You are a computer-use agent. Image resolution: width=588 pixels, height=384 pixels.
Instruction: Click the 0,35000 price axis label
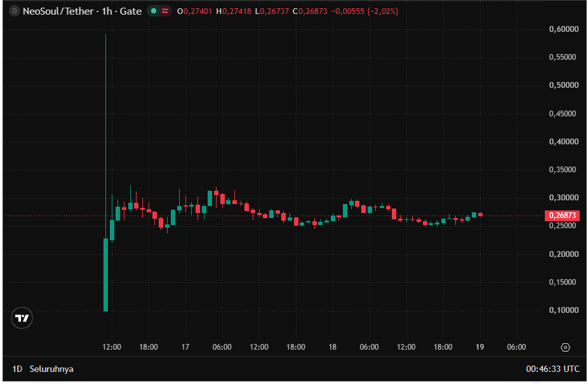(563, 170)
